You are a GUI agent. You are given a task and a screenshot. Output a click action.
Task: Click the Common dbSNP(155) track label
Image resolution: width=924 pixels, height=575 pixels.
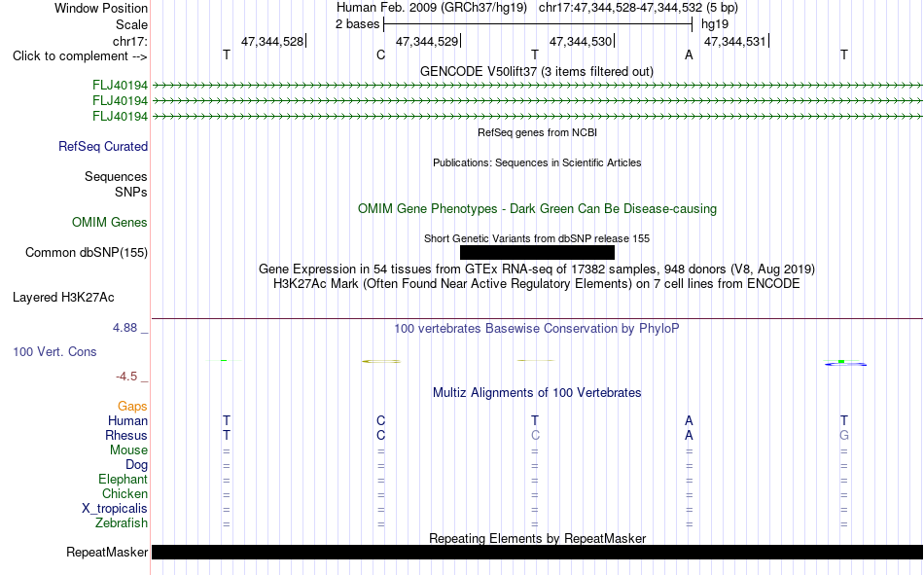click(87, 252)
